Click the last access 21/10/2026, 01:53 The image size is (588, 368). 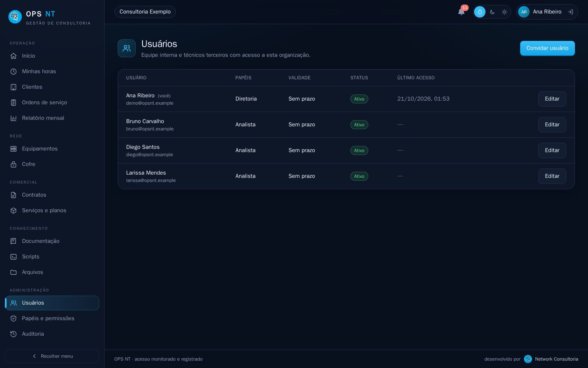[423, 99]
